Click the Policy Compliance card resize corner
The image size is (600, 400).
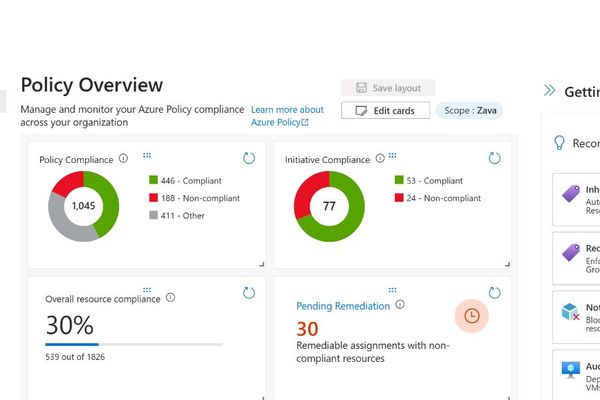click(262, 264)
